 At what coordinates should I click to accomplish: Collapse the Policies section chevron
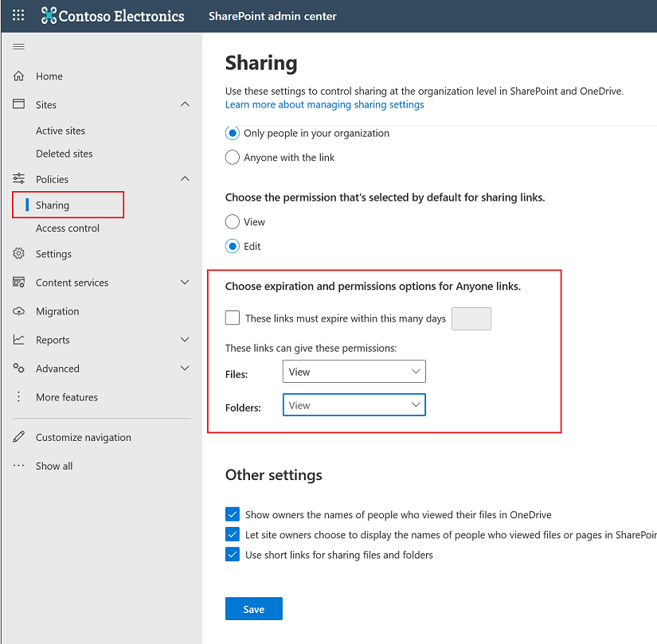[x=185, y=178]
